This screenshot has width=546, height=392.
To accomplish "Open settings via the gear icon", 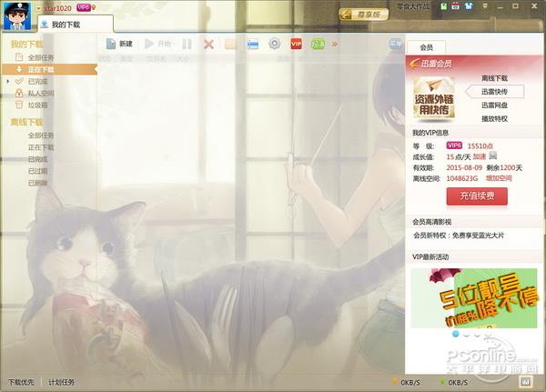I will pyautogui.click(x=275, y=44).
